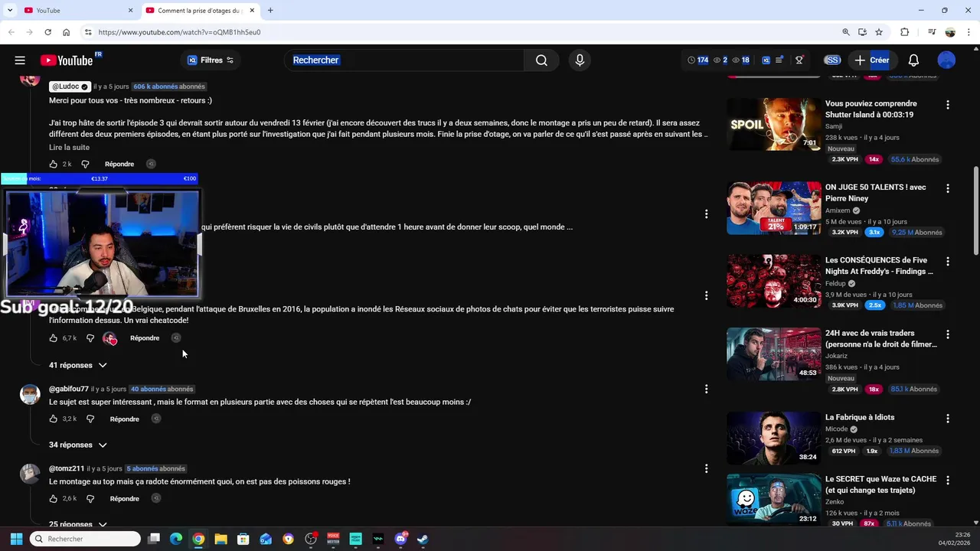The image size is (980, 551).
Task: Click the @gabifou77 avatar
Action: pyautogui.click(x=30, y=394)
